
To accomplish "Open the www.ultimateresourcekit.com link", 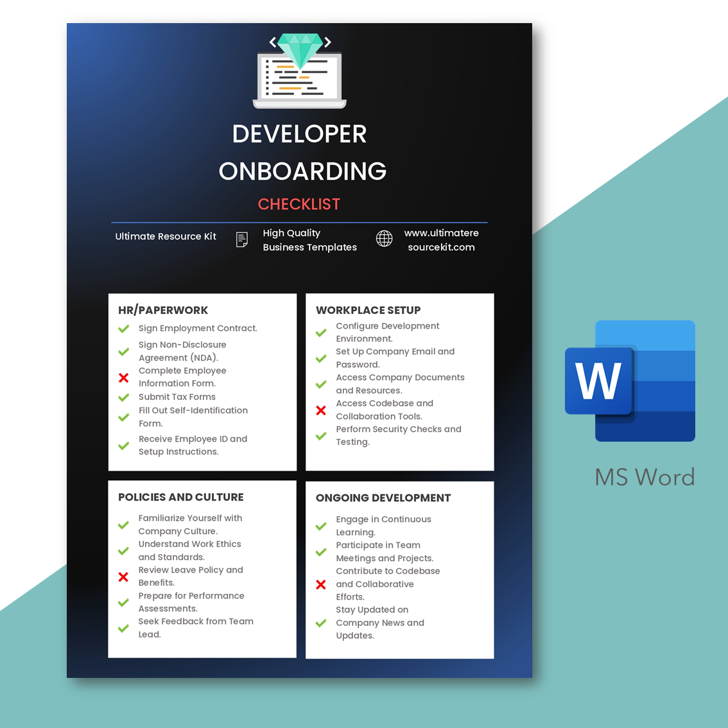I will [x=441, y=240].
